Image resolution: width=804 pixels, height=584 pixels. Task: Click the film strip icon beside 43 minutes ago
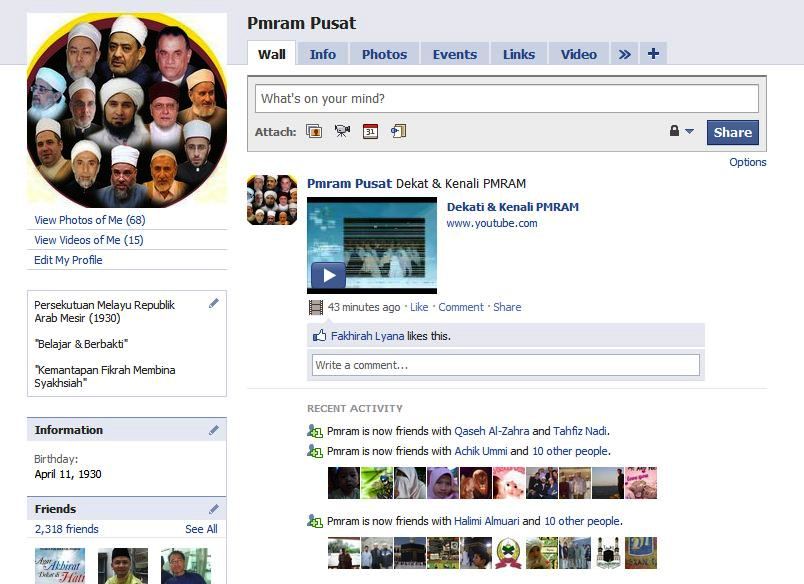click(316, 308)
